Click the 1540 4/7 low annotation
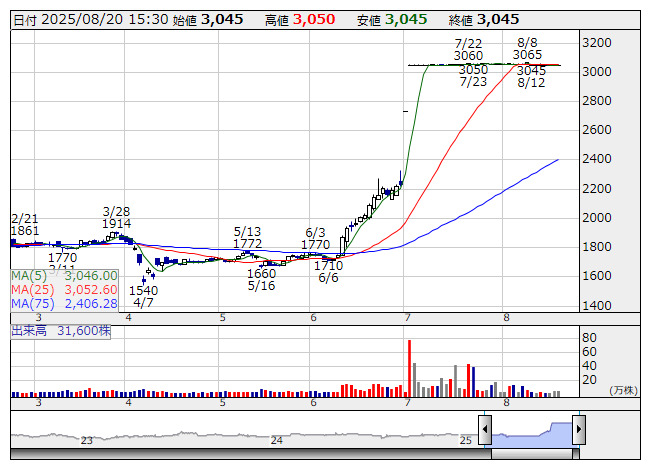 coord(143,296)
